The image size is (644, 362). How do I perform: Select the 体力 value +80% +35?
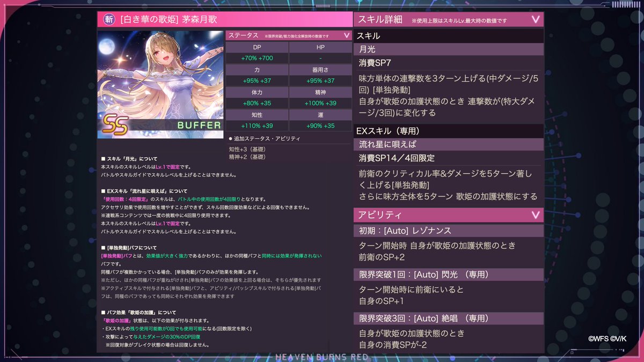click(x=257, y=103)
